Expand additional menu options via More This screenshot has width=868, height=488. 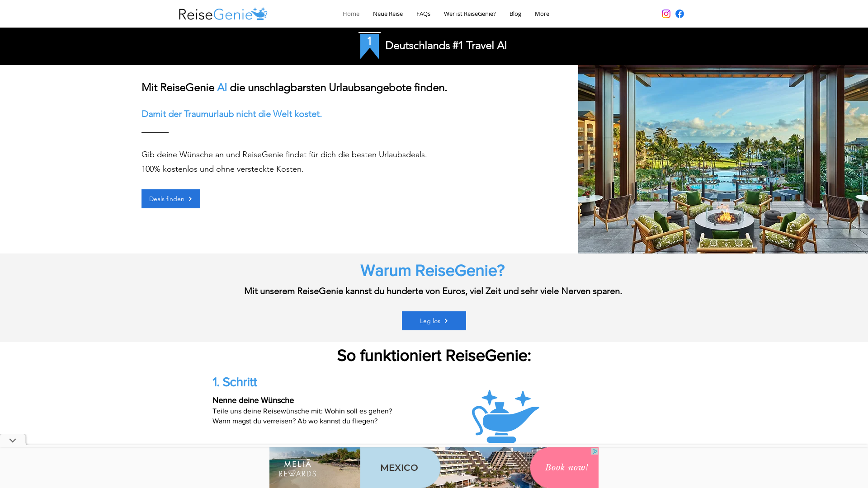click(542, 14)
